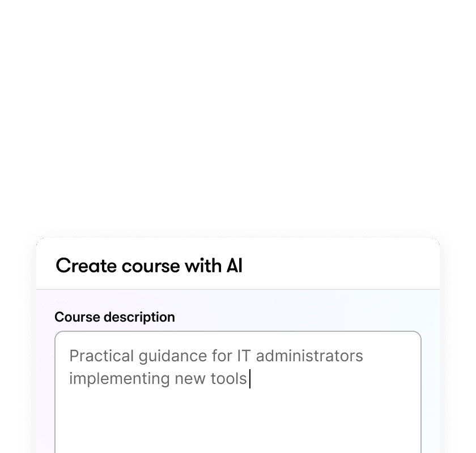Click the green background above the dialog
This screenshot has width=476, height=453.
coord(238,113)
